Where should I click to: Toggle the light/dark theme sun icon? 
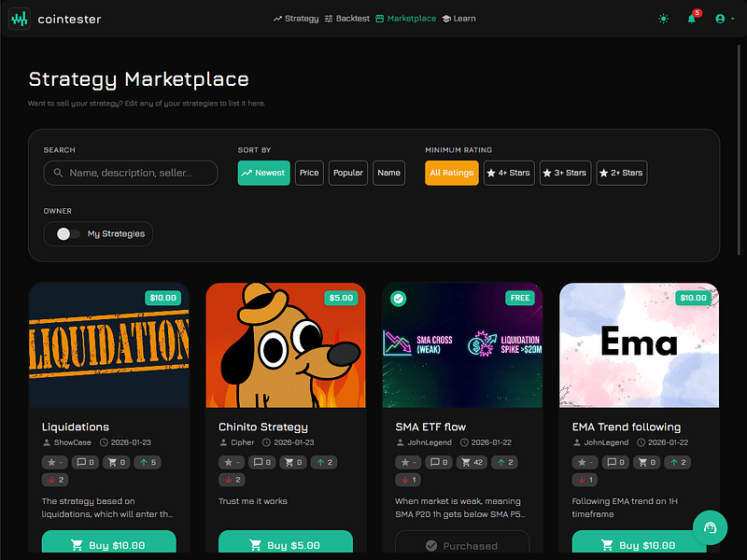[x=663, y=19]
